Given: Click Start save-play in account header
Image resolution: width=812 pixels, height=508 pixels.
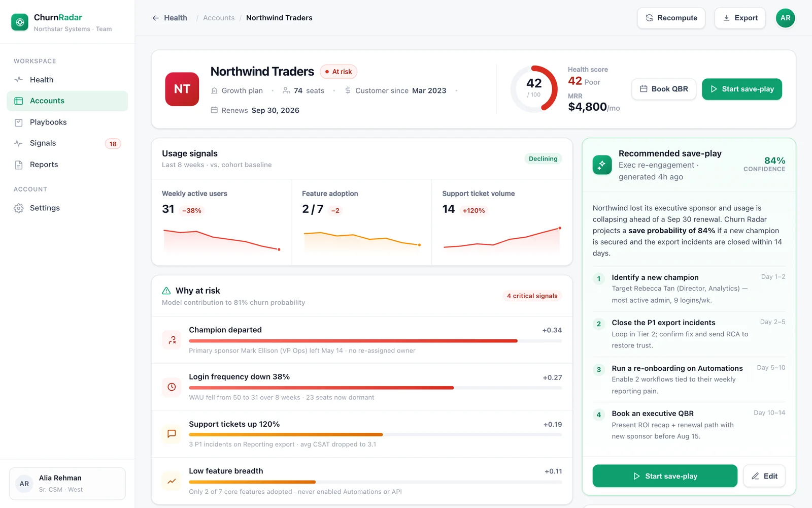Looking at the screenshot, I should coord(741,89).
